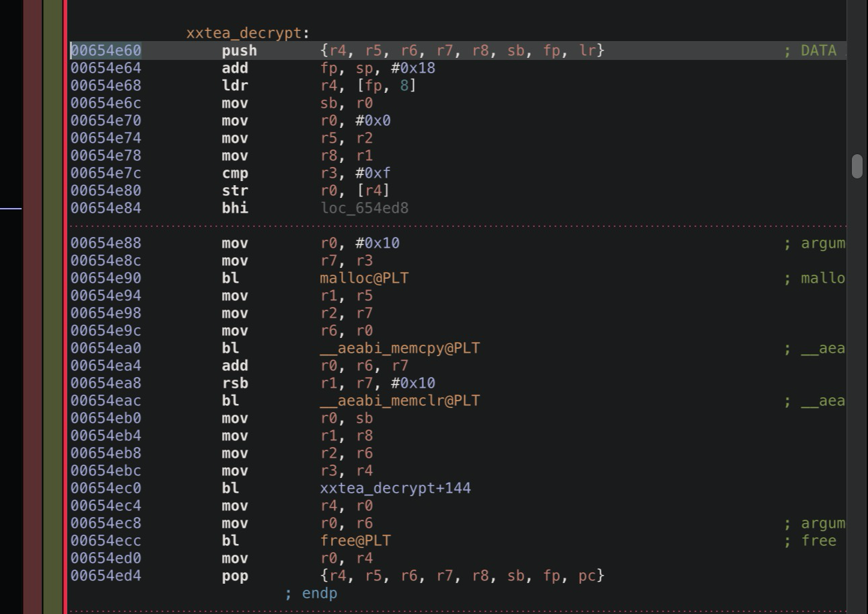
Task: Click the bhi mnemonic
Action: (x=235, y=208)
